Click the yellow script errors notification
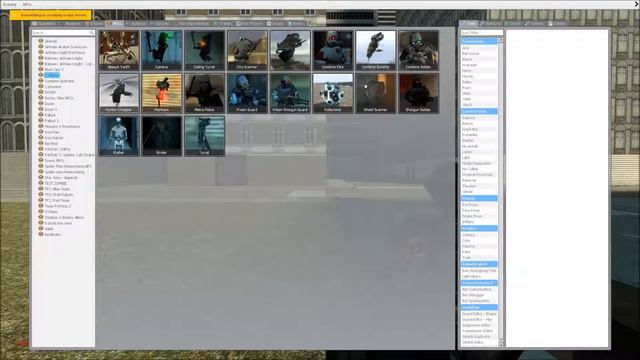This screenshot has height=360, width=640. point(51,15)
